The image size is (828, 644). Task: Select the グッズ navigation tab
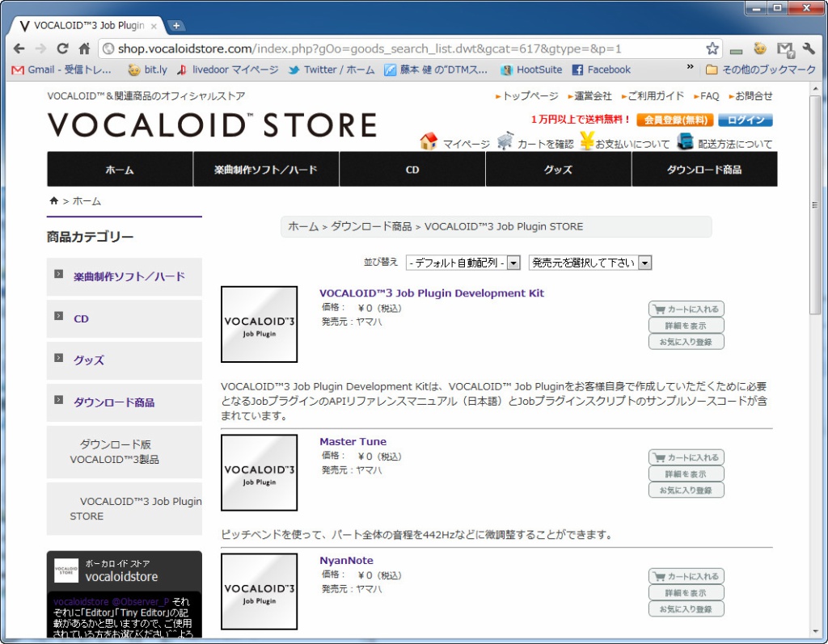558,170
